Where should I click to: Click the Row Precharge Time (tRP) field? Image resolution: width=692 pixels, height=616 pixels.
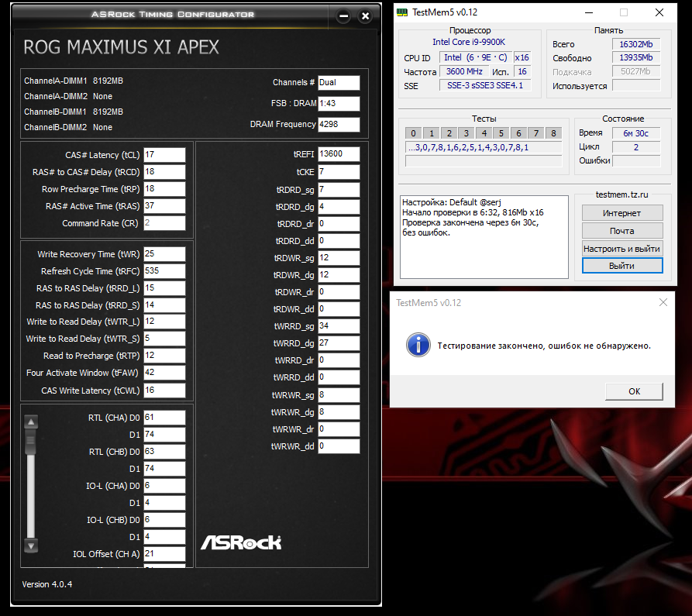164,189
